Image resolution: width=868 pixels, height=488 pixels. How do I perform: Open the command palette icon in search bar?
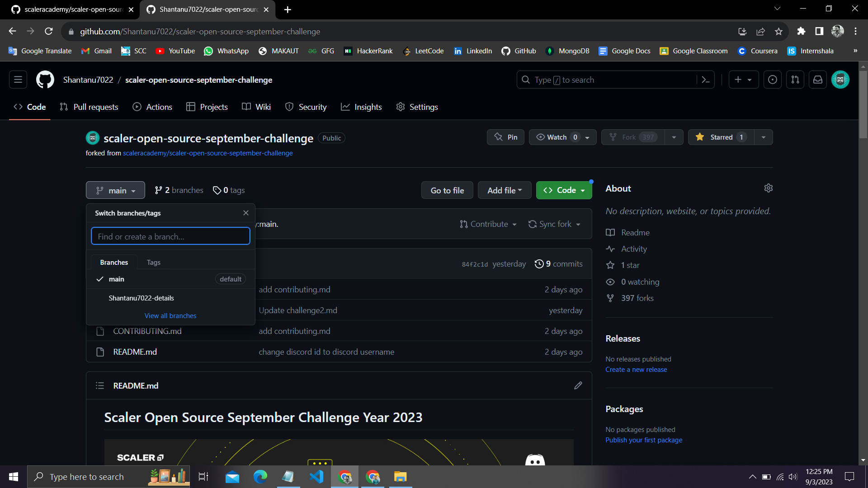[706, 80]
